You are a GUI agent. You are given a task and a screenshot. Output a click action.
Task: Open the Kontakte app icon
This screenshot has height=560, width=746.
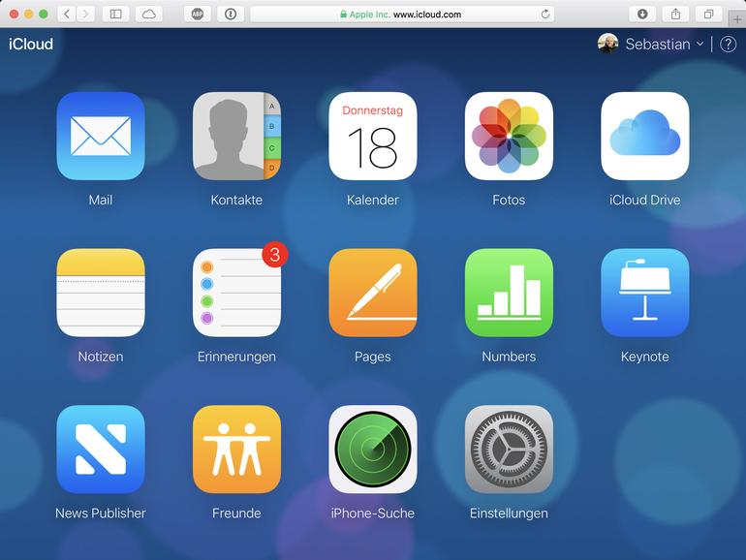[236, 136]
